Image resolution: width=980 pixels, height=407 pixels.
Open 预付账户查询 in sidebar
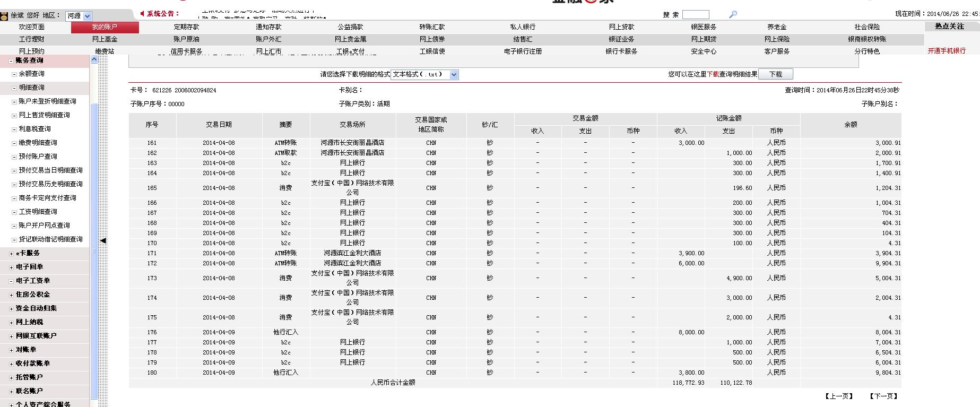coord(38,157)
